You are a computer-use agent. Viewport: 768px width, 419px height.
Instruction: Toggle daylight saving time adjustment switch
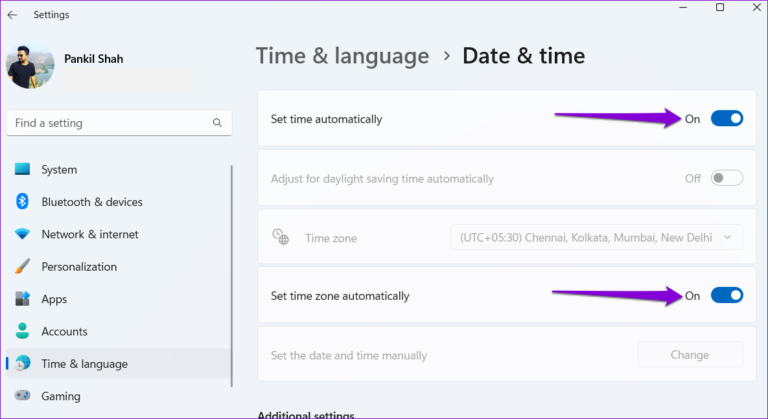point(726,178)
